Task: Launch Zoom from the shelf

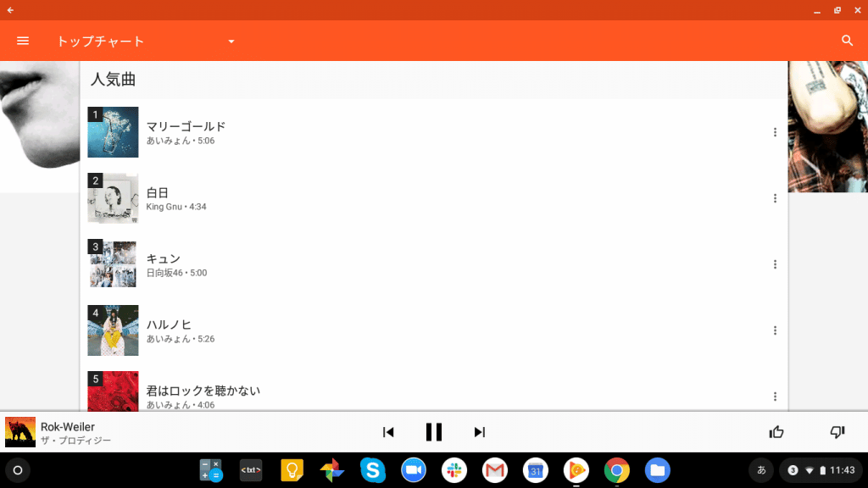Action: 413,470
